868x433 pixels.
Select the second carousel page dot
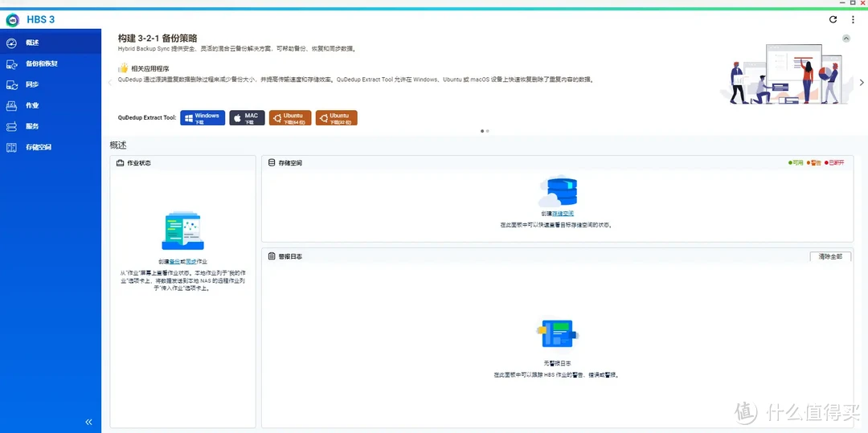[488, 131]
